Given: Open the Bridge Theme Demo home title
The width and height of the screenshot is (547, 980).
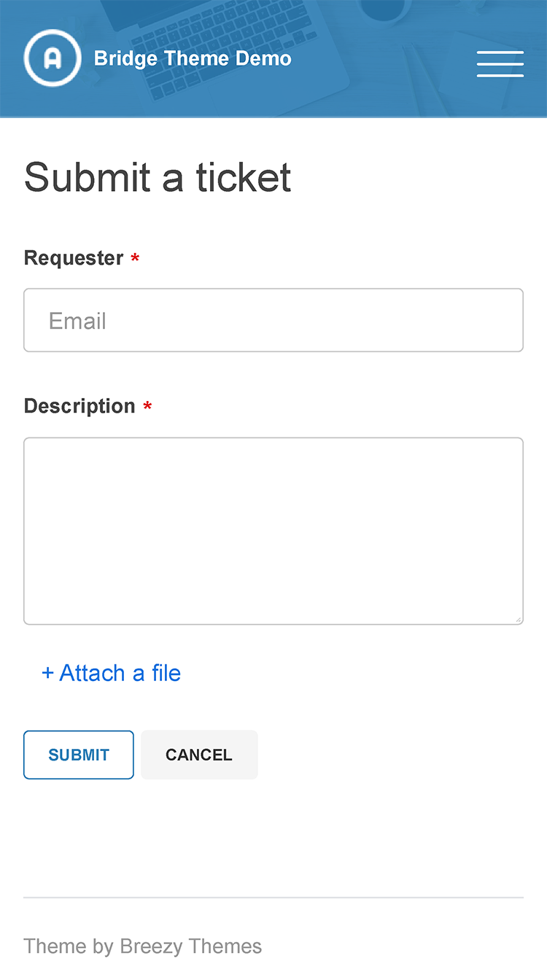Looking at the screenshot, I should point(193,58).
